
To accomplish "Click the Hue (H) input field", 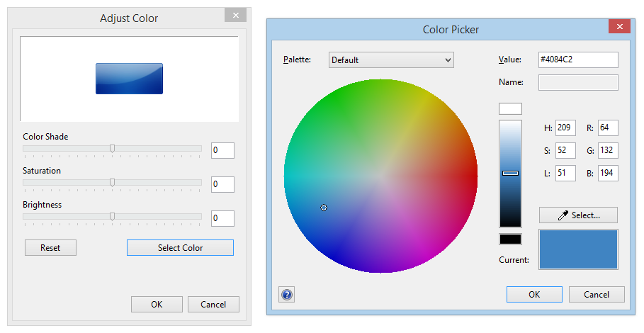I will (565, 128).
